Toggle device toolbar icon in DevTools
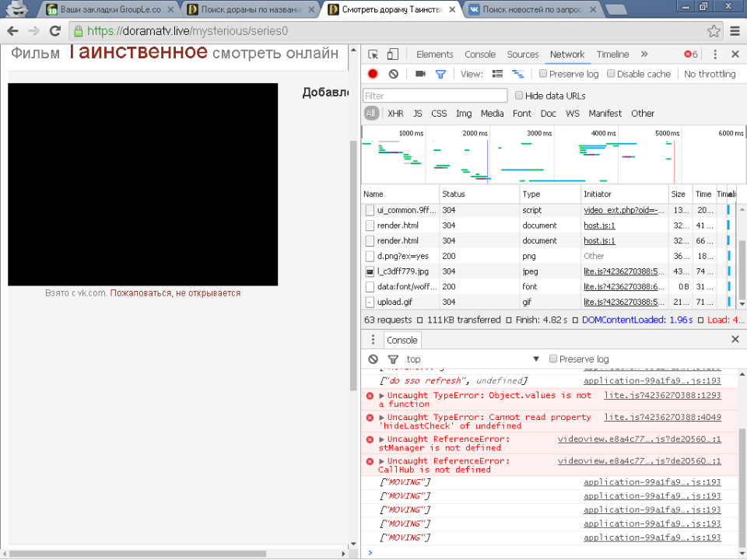Image resolution: width=747 pixels, height=560 pixels. point(392,54)
